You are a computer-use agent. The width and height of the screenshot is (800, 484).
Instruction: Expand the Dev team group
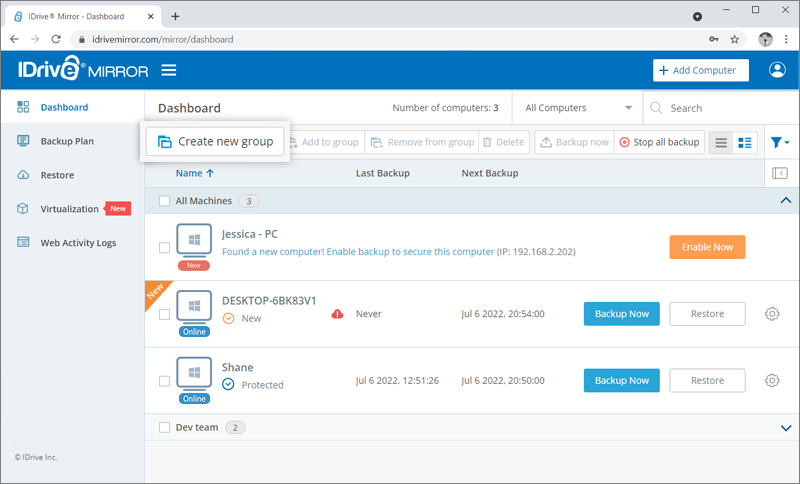click(784, 427)
